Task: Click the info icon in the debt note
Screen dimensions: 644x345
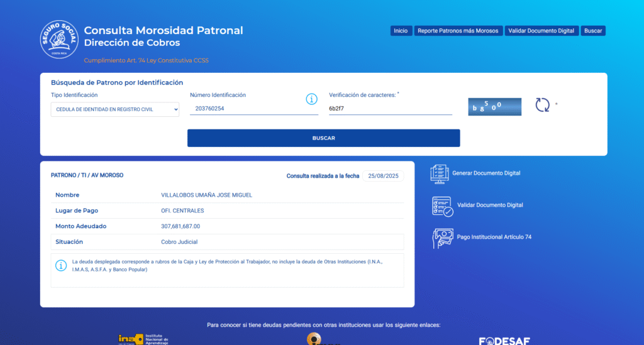Action: pos(62,266)
